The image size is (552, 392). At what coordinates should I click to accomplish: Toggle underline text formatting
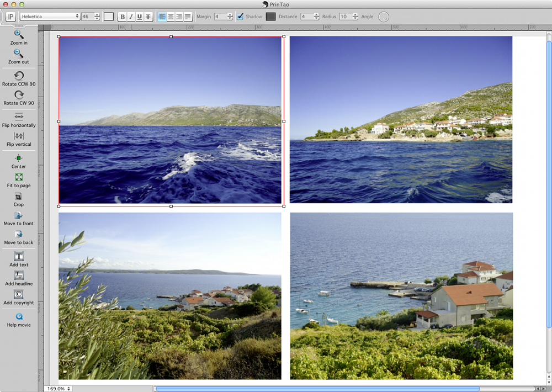click(x=140, y=17)
